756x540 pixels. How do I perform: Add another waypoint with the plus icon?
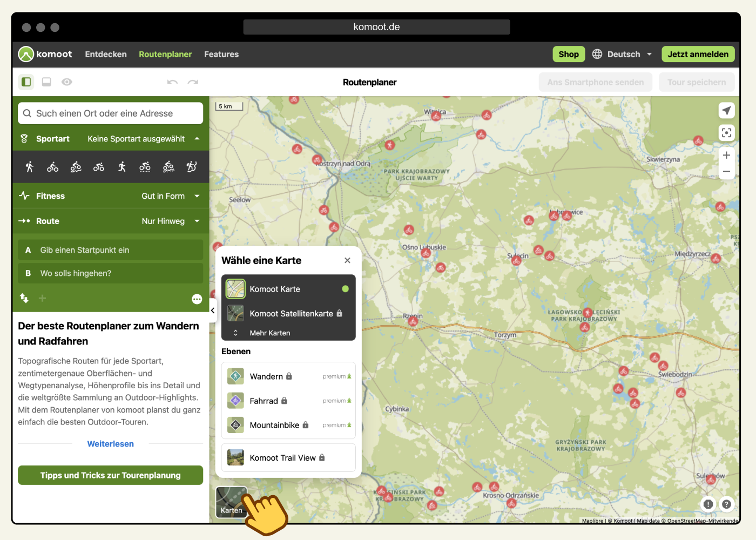coord(43,298)
